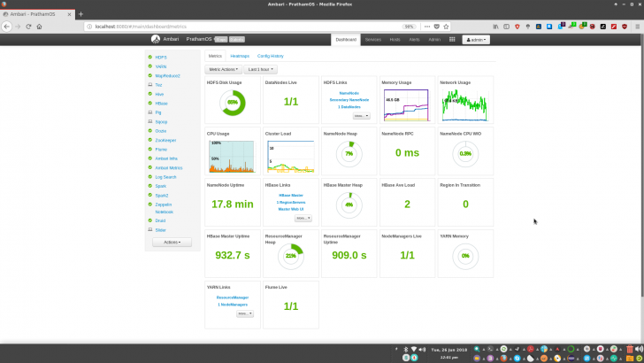Expand the service Actions dropdown in sidebar

pos(172,242)
